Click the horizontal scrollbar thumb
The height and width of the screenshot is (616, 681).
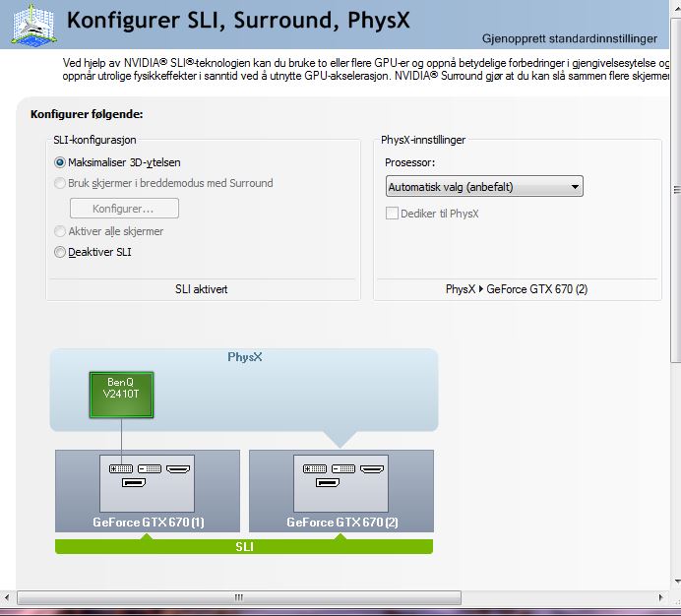[239, 597]
